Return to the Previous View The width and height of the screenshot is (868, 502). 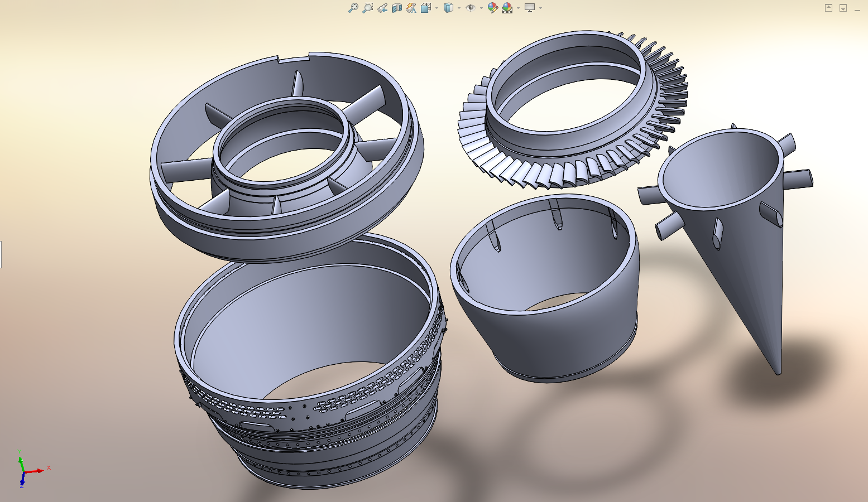tap(382, 8)
